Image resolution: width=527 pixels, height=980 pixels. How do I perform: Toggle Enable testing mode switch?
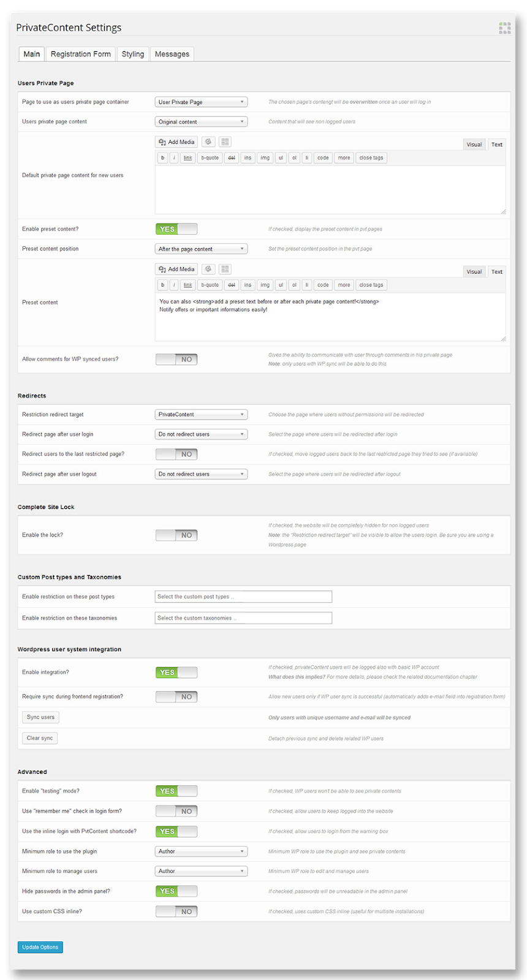pyautogui.click(x=176, y=791)
